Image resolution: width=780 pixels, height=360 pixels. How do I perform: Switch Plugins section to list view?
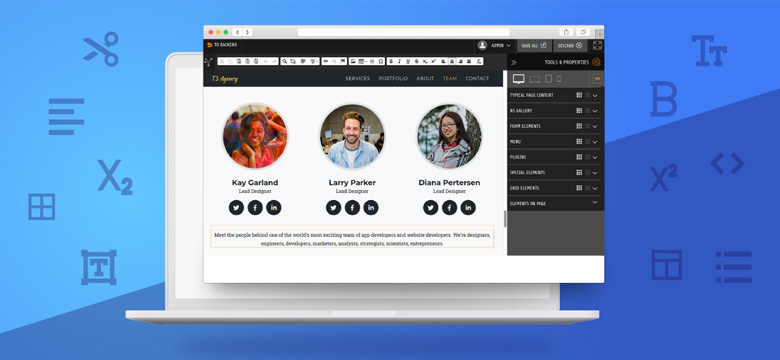click(587, 157)
